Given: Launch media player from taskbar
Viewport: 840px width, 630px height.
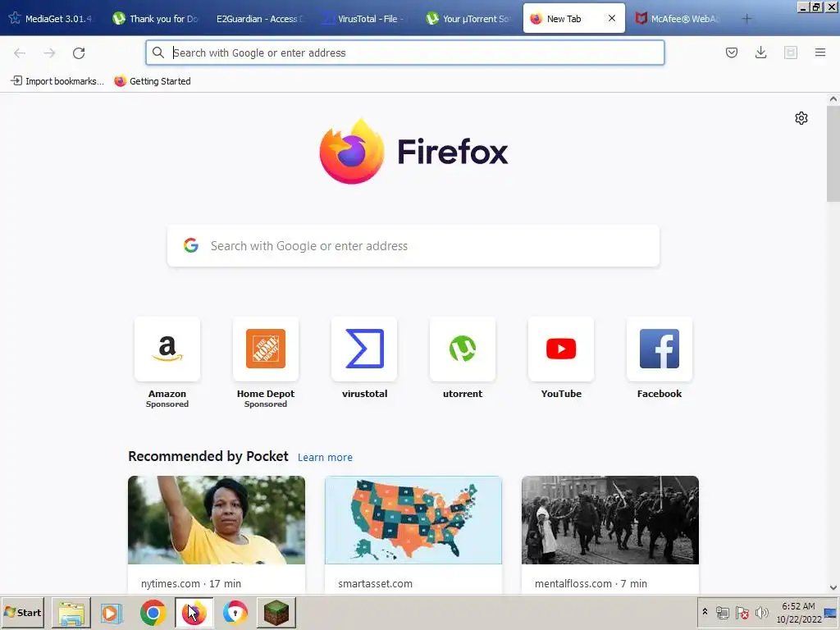Looking at the screenshot, I should click(x=112, y=613).
